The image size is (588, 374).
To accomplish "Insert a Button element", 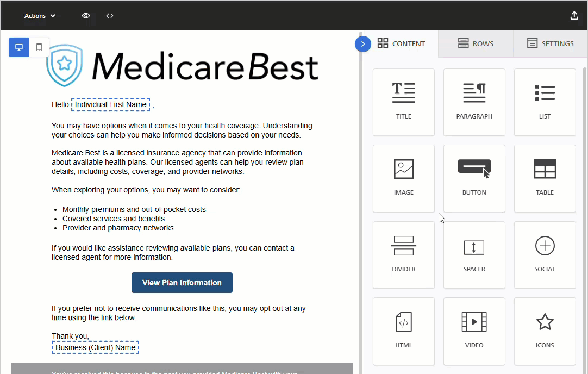I will point(474,178).
